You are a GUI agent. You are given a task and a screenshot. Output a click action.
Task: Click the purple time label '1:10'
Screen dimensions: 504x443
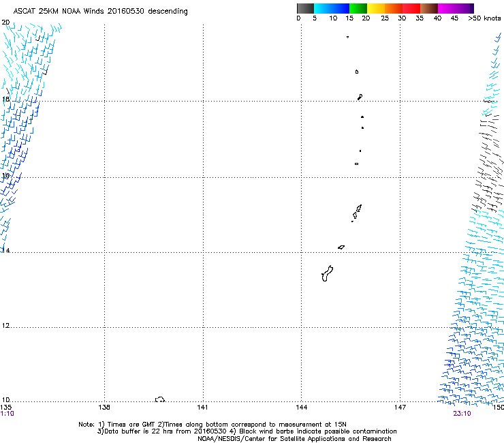(7, 414)
